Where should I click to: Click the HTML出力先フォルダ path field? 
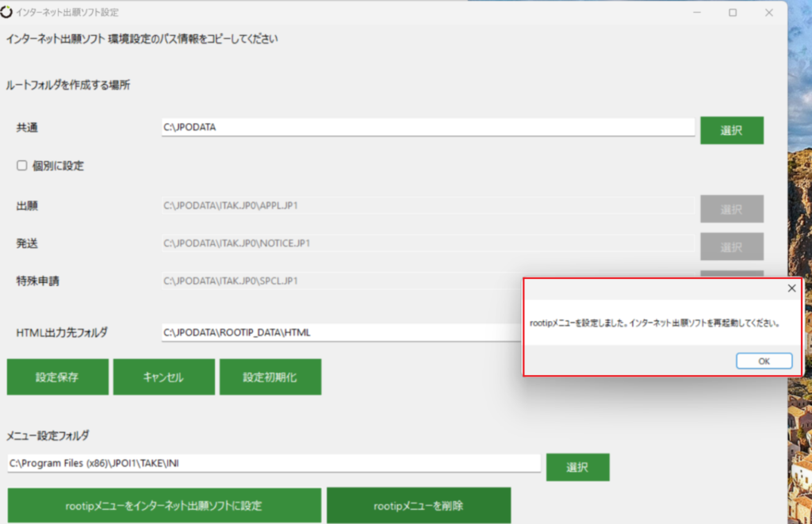[x=342, y=332]
